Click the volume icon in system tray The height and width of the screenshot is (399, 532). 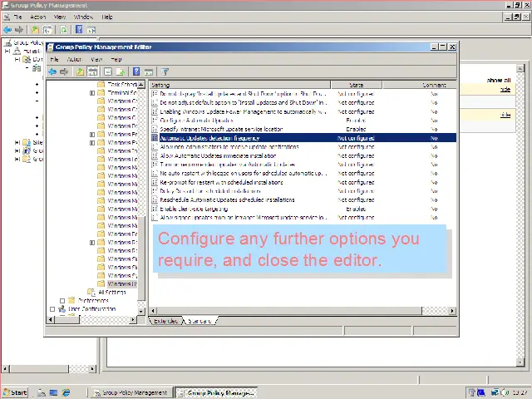pyautogui.click(x=505, y=392)
